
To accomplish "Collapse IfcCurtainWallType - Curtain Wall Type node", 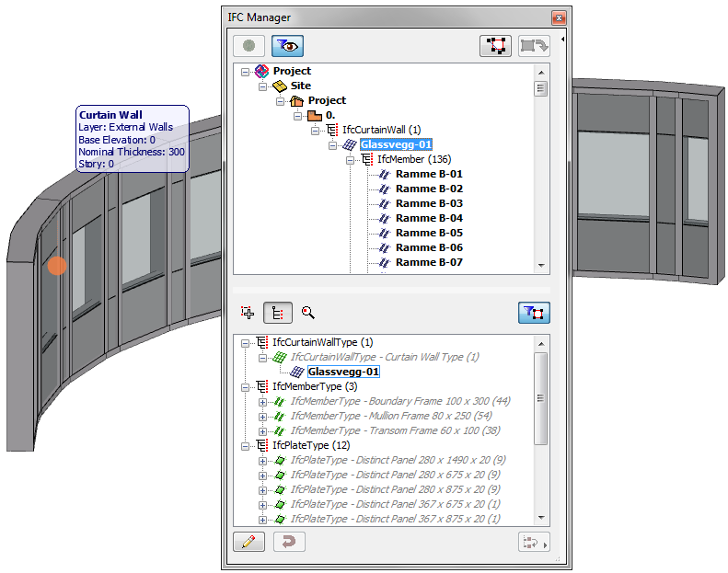I will click(x=263, y=358).
